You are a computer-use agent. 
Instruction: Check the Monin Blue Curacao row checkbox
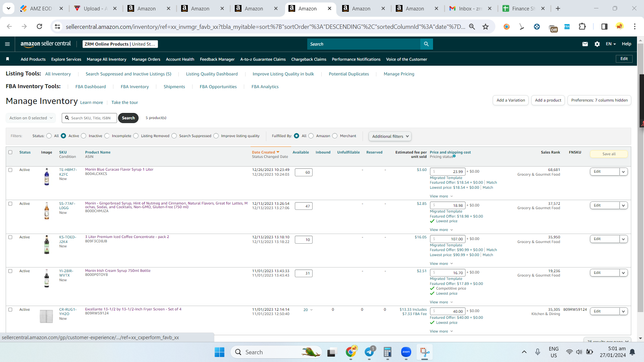10,170
